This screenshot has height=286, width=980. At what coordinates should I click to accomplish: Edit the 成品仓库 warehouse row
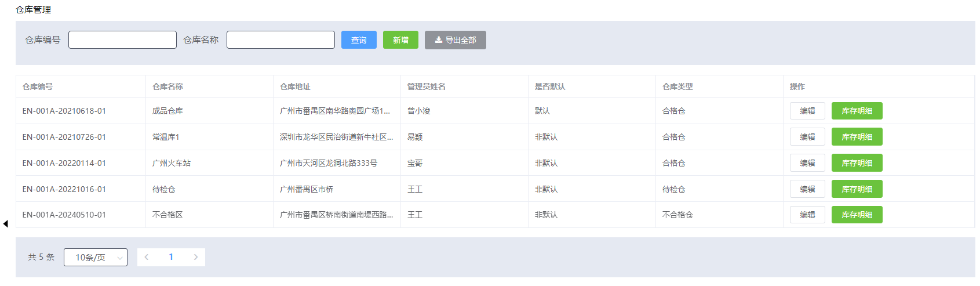point(807,111)
